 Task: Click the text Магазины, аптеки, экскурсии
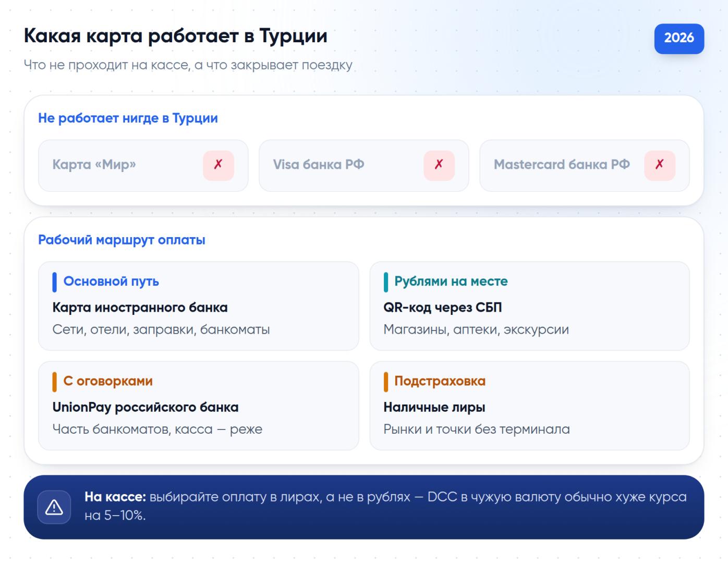pos(476,330)
